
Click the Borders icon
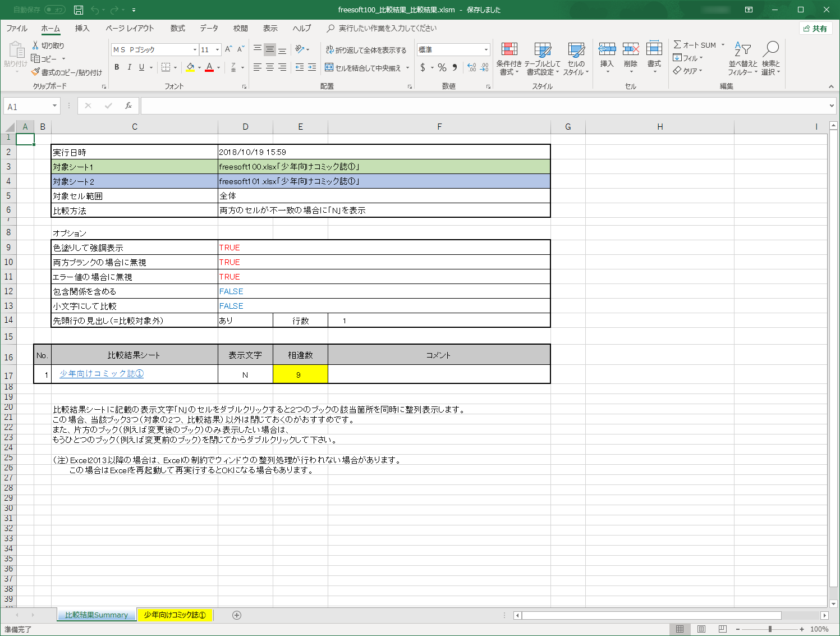pos(166,67)
